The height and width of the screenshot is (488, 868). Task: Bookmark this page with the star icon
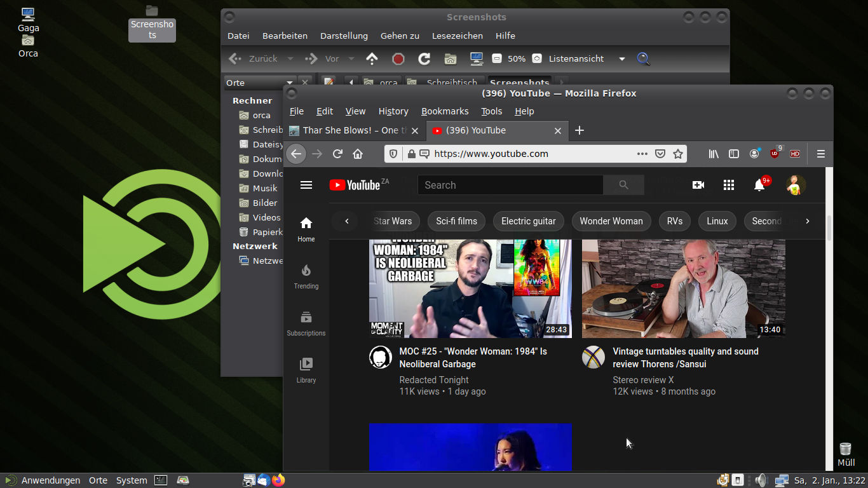point(678,154)
